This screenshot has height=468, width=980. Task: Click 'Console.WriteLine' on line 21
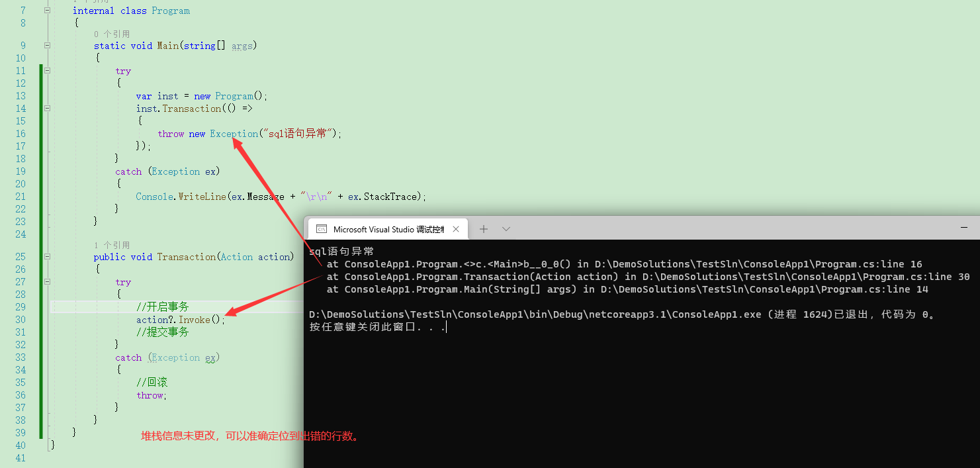181,197
